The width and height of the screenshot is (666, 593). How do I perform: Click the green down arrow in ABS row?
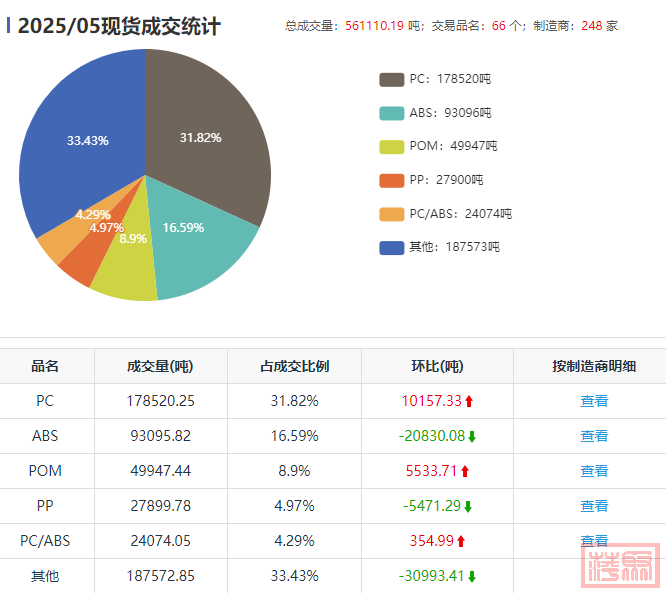[471, 436]
